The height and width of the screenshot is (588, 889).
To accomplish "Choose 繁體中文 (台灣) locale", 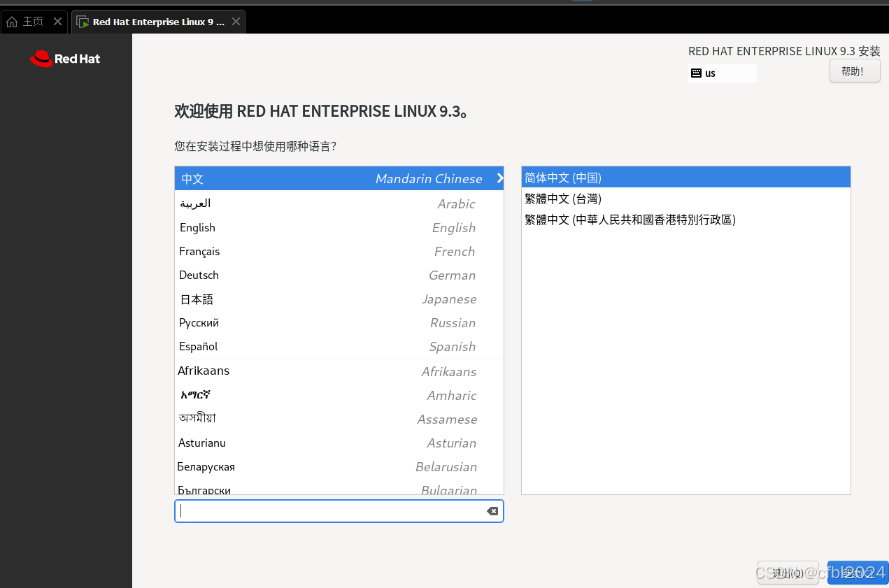I will click(686, 199).
